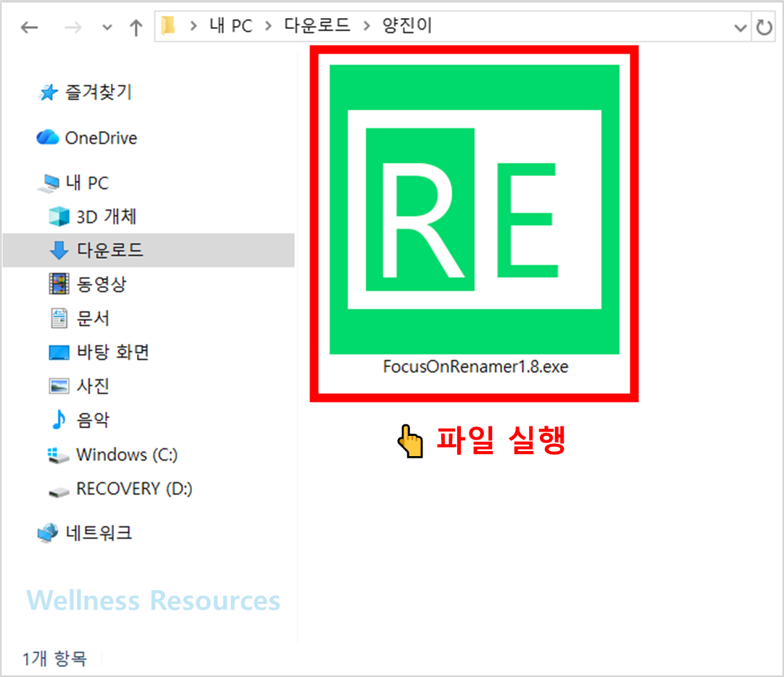Click 양진이 in address breadcrumb

pyautogui.click(x=406, y=25)
